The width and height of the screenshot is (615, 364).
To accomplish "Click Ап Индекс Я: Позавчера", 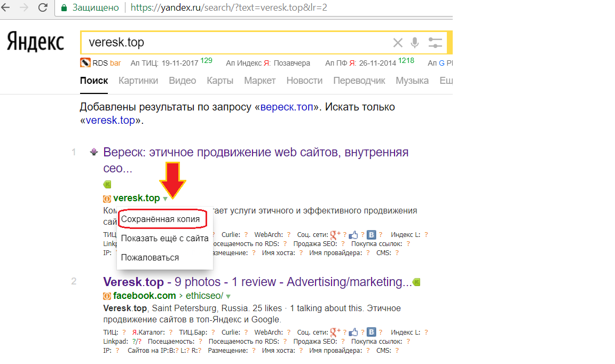I will (x=268, y=63).
